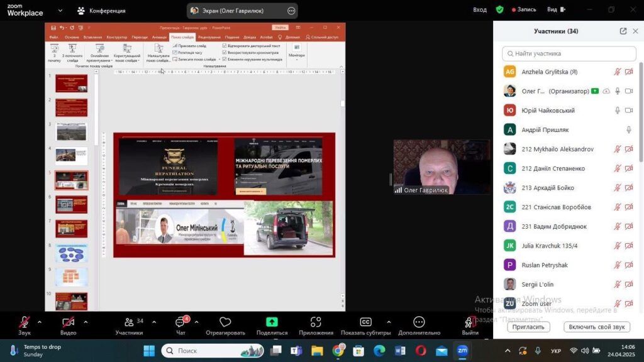The image size is (644, 362).
Task: Show captions with the CC icon
Action: [x=365, y=322]
